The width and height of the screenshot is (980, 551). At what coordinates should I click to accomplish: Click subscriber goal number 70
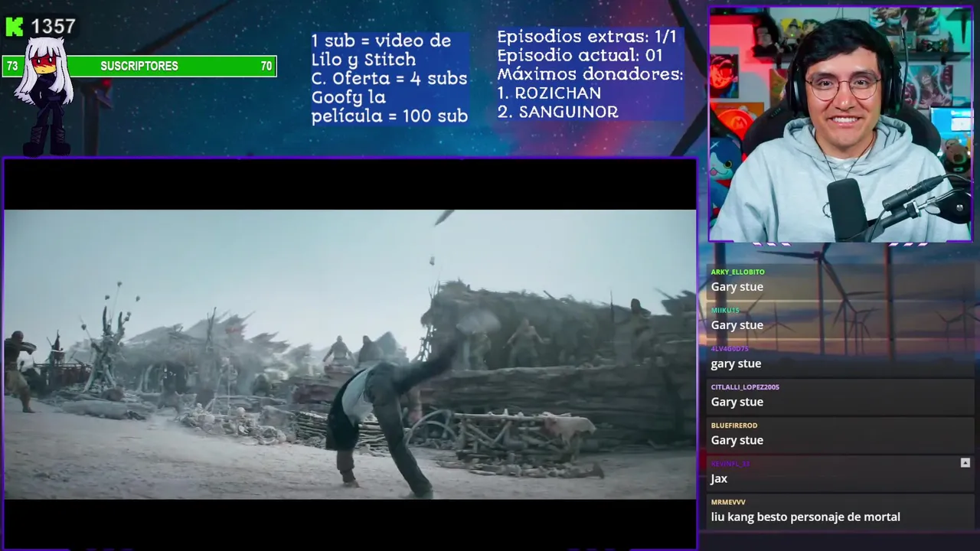click(266, 67)
